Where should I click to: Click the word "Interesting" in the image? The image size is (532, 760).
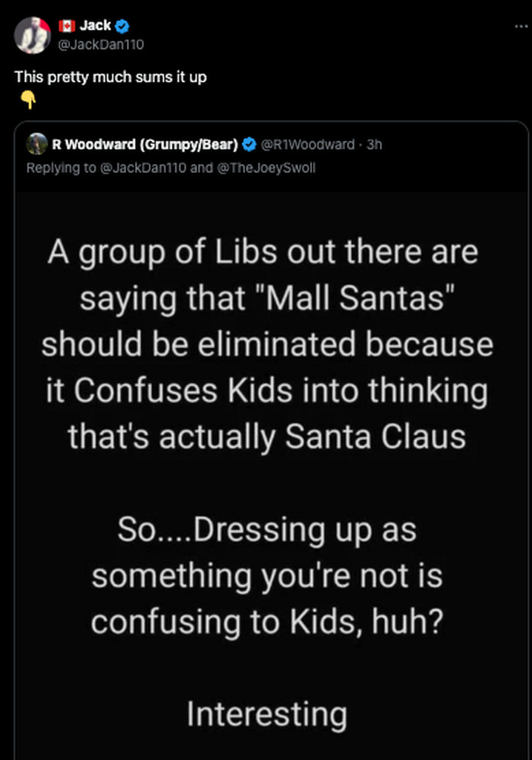click(x=266, y=715)
